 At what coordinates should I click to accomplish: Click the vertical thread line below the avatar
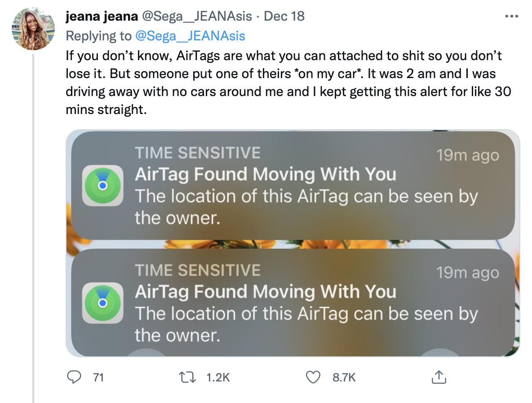click(33, 224)
